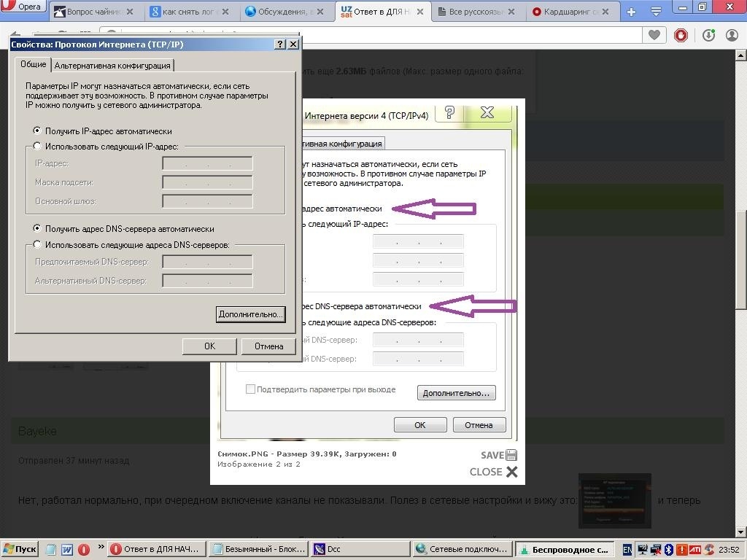Image resolution: width=747 pixels, height=560 pixels.
Task: Click OK in TCP/IPv4 image dialog
Action: click(420, 425)
